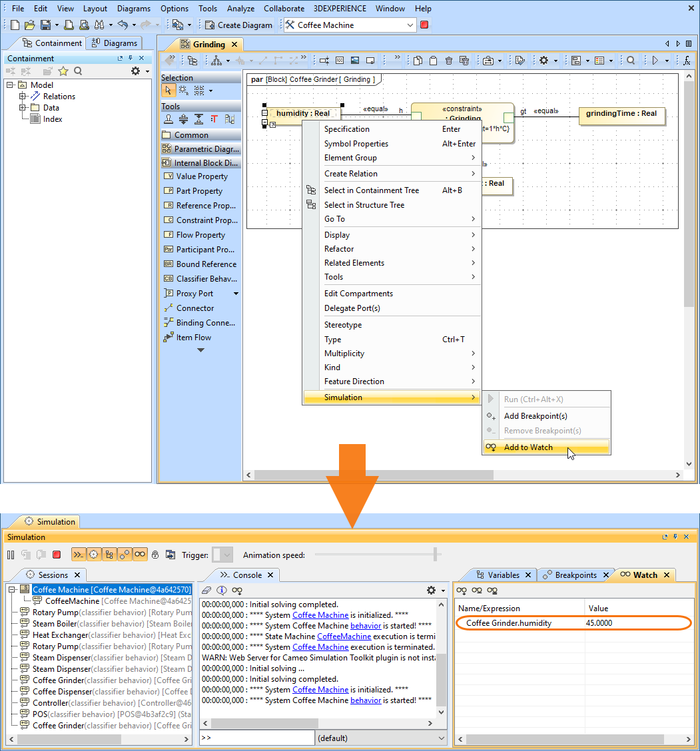This screenshot has width=700, height=751.
Task: Toggle the Console panel button in Simulation toolbar
Action: pyautogui.click(x=79, y=555)
